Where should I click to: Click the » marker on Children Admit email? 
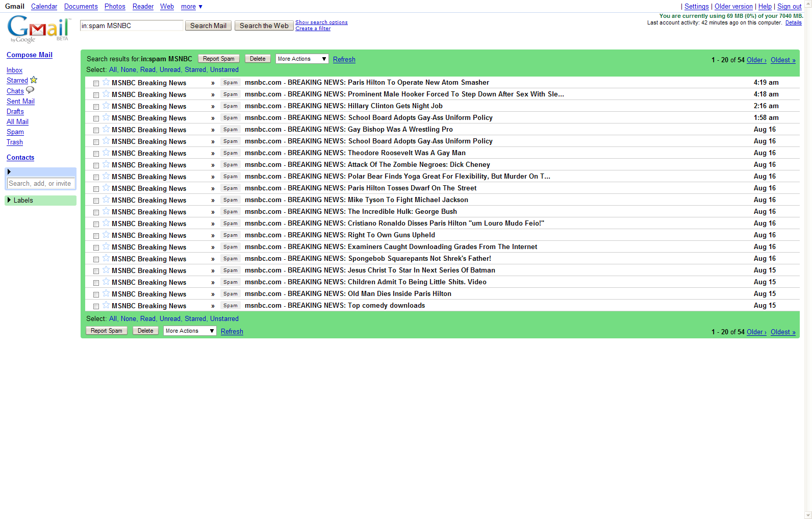click(213, 282)
